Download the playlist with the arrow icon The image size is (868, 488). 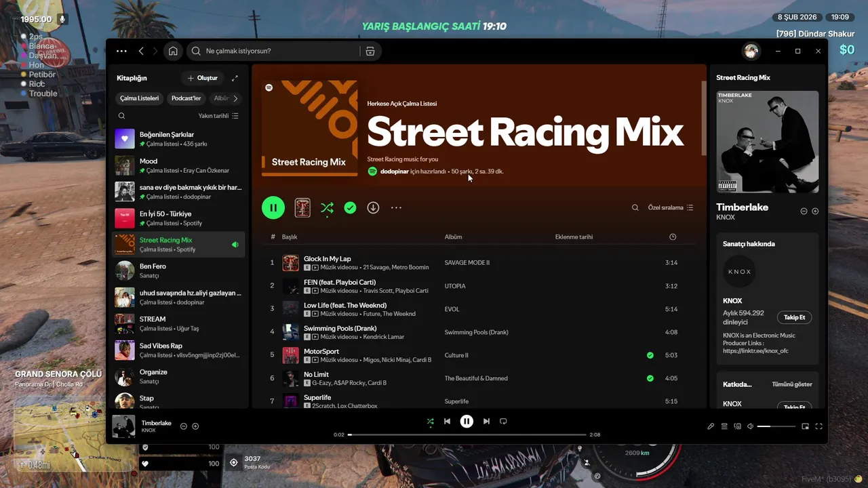coord(373,207)
